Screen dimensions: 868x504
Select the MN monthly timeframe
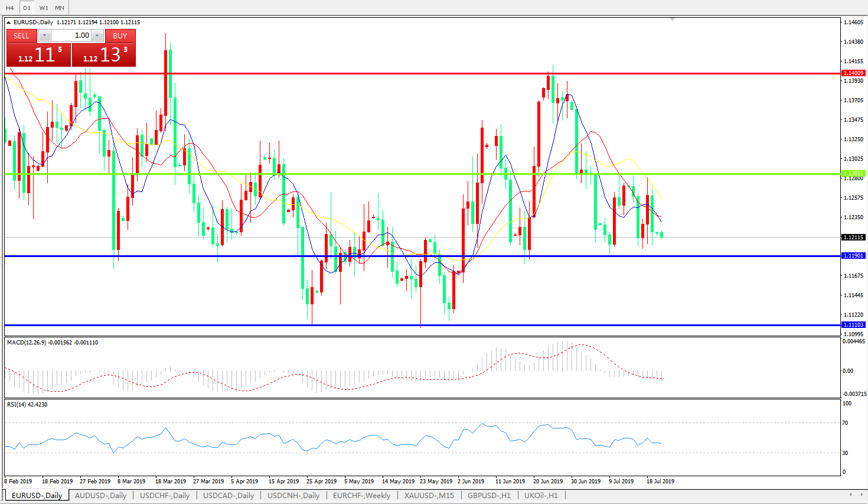tap(60, 8)
